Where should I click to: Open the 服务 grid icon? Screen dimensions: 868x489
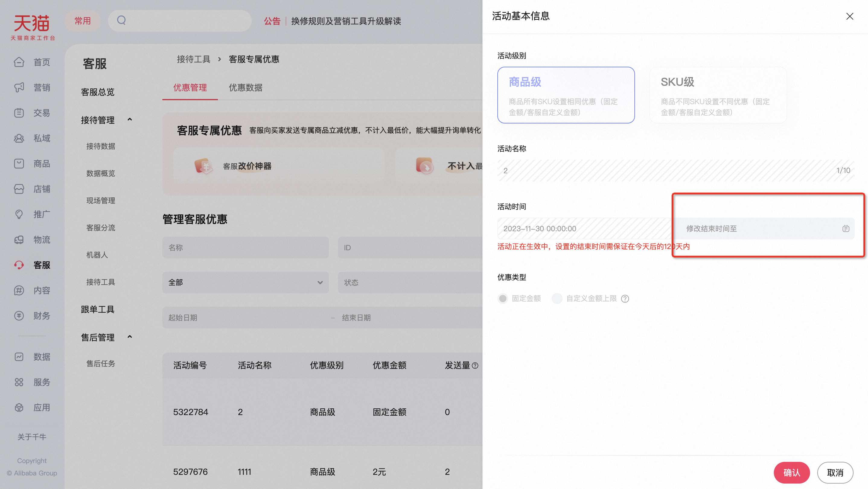coord(19,382)
